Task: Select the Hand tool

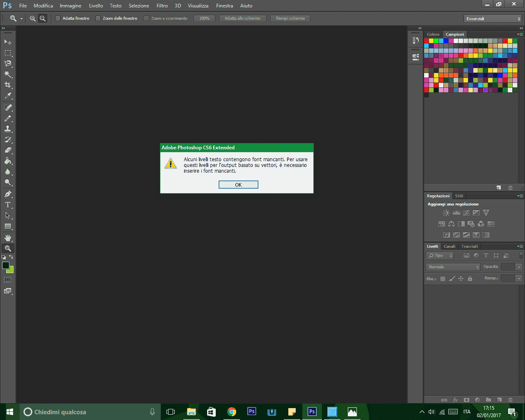Action: coord(8,238)
